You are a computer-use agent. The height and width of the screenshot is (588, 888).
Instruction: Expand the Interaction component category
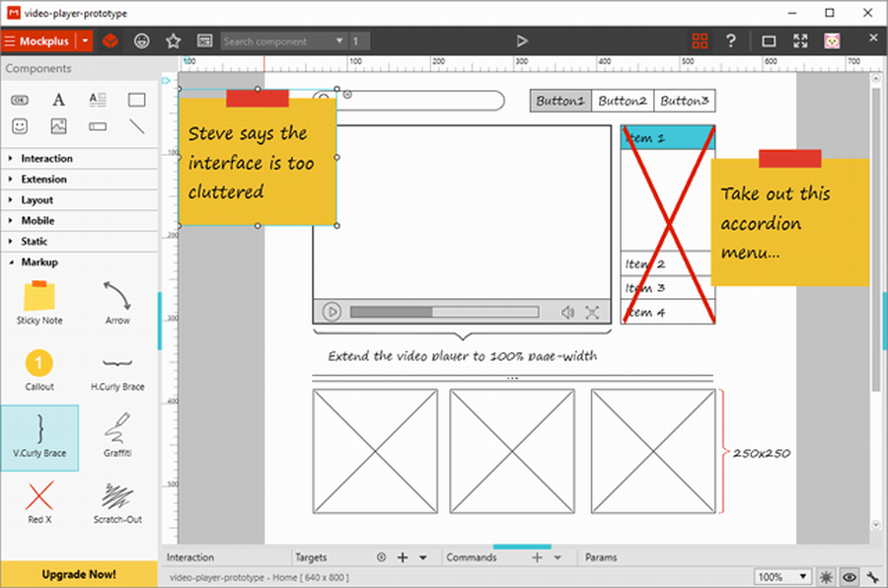(46, 159)
